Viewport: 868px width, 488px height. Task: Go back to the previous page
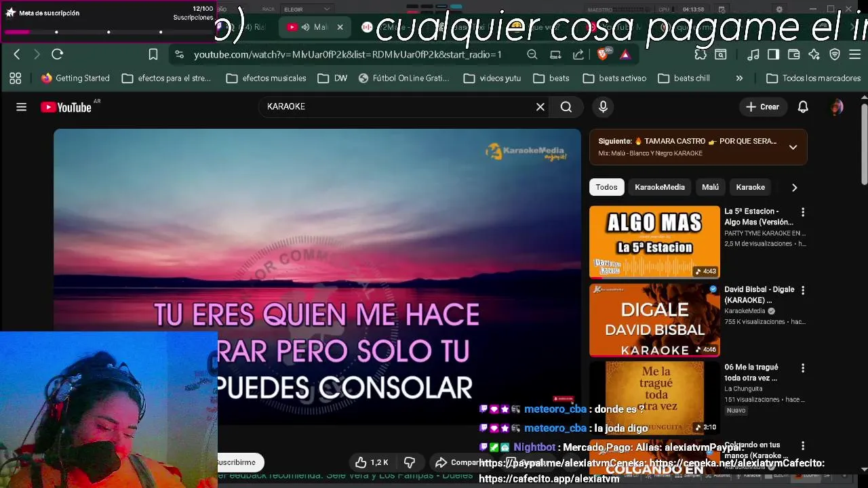point(17,54)
